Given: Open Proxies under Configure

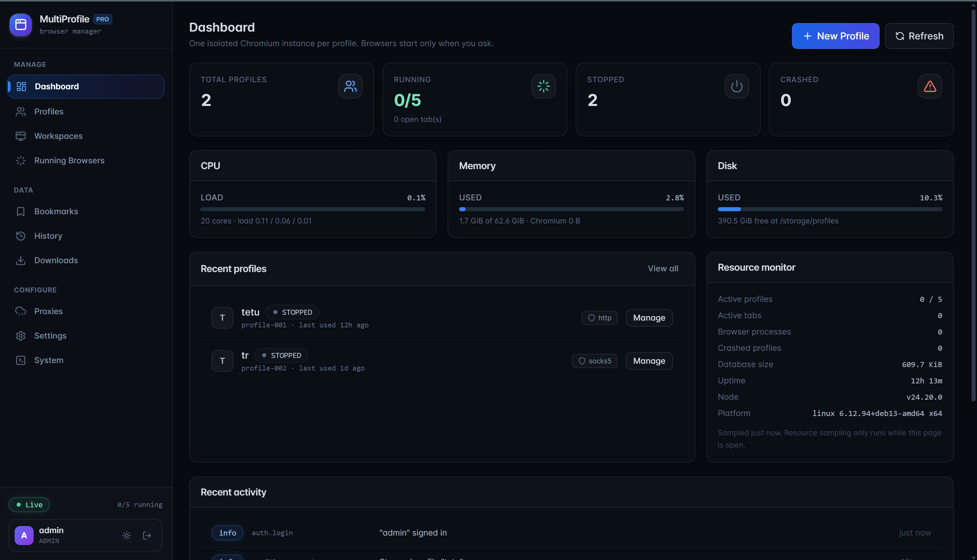Looking at the screenshot, I should [86, 311].
